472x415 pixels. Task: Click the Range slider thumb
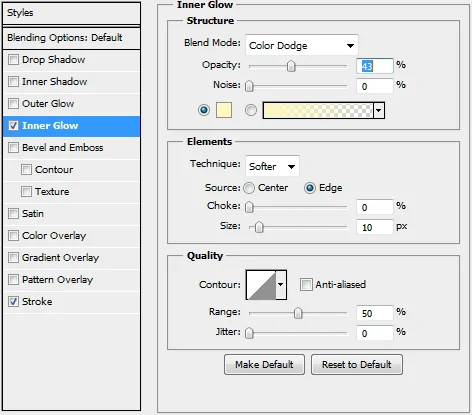point(298,313)
